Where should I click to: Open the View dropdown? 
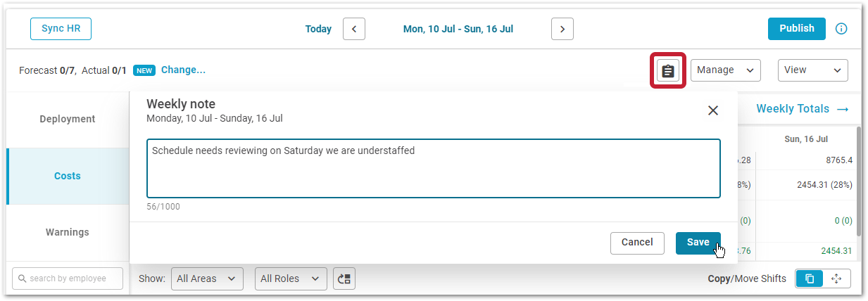point(813,70)
